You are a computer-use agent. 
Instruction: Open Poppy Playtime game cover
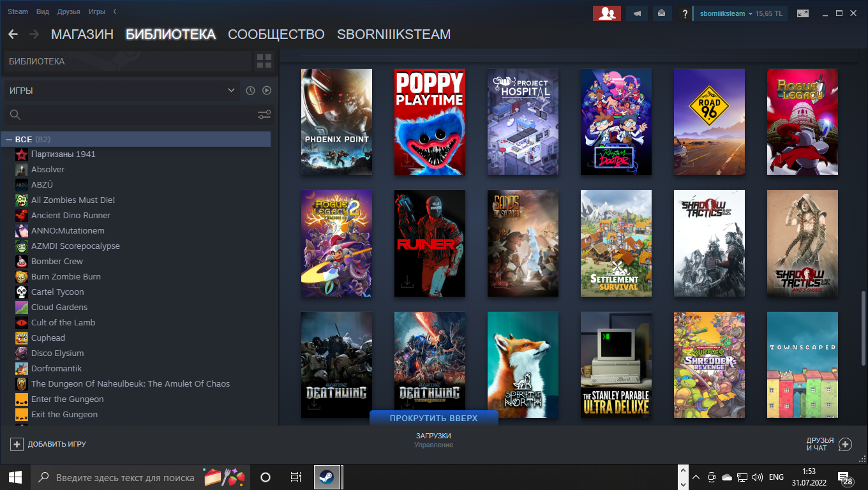(x=430, y=122)
